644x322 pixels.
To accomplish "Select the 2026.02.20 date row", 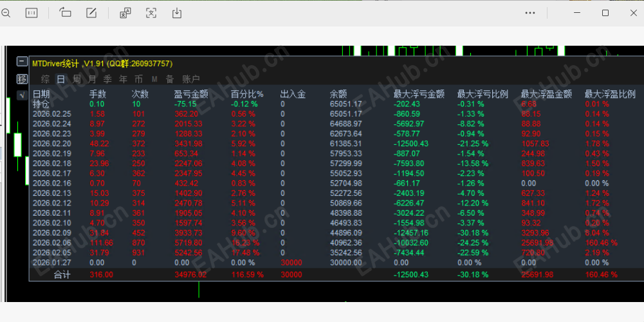I will coord(51,144).
